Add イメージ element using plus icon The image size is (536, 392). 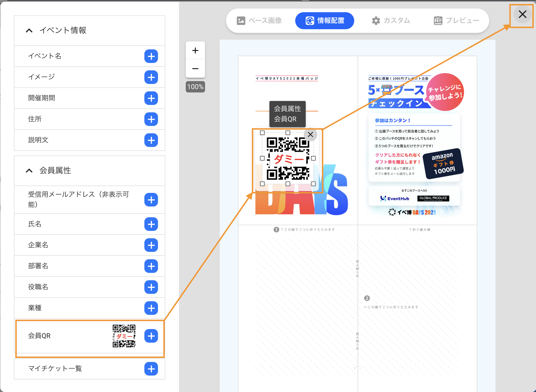151,77
